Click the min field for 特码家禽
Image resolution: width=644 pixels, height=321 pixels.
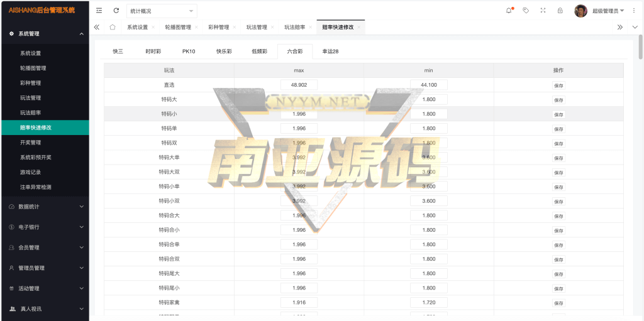428,302
